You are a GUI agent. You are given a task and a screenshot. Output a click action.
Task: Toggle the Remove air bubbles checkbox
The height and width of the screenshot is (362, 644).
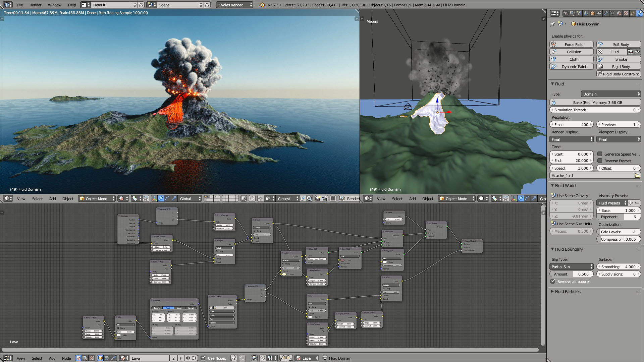click(x=553, y=282)
